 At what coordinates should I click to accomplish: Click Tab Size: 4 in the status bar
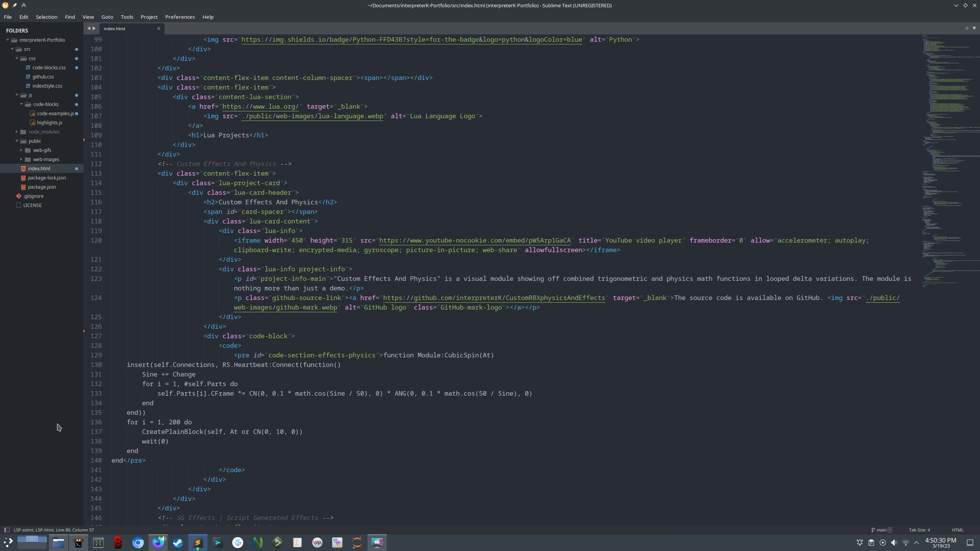(919, 530)
